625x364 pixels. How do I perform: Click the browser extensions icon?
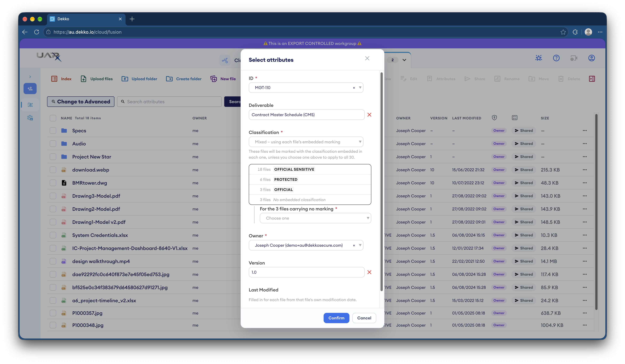click(x=575, y=32)
